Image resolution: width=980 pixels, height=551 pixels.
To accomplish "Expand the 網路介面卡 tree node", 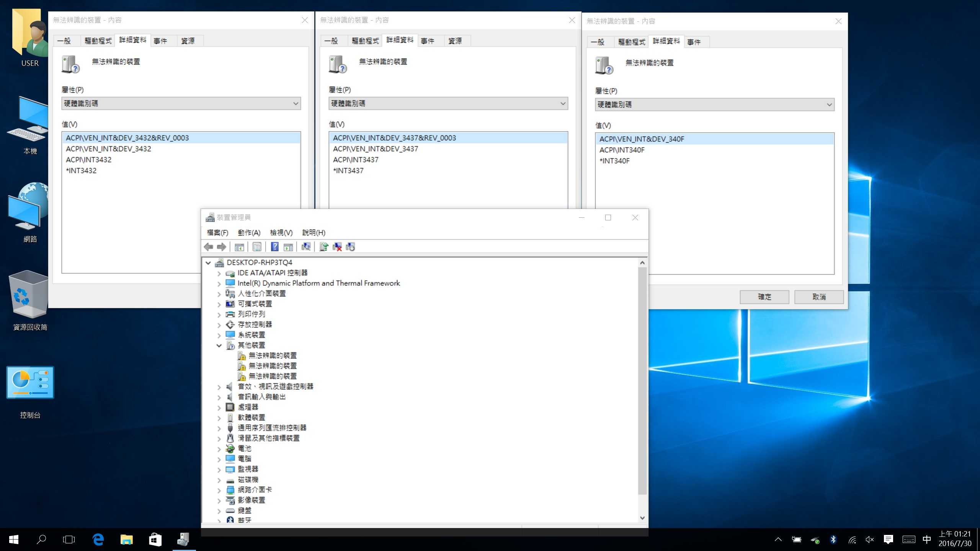I will click(x=219, y=490).
